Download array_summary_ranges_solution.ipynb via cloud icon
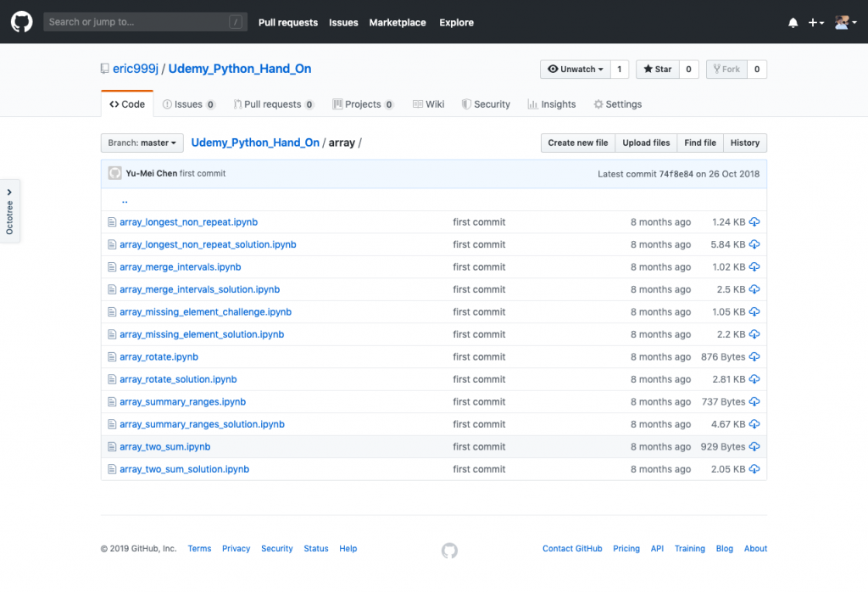 (x=754, y=424)
